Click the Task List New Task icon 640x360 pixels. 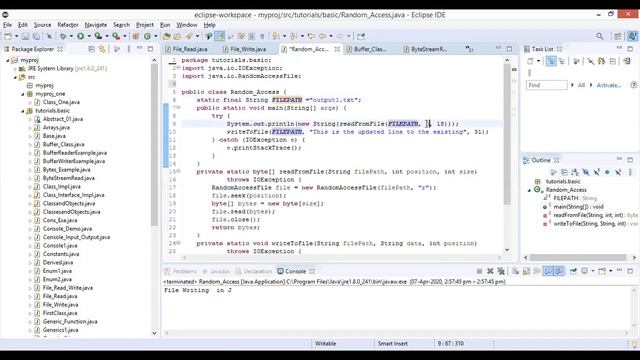pos(530,61)
